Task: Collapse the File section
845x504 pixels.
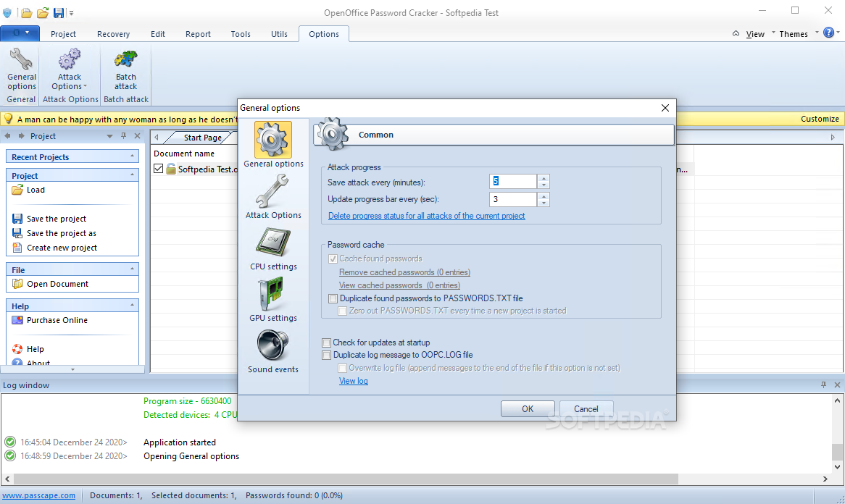Action: tap(132, 269)
